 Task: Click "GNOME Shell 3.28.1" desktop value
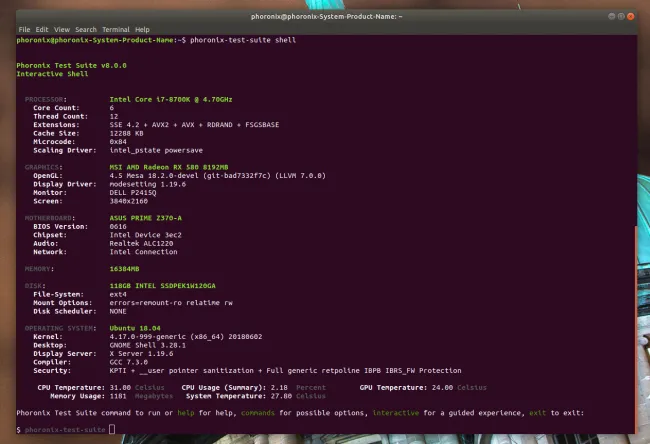pyautogui.click(x=148, y=345)
